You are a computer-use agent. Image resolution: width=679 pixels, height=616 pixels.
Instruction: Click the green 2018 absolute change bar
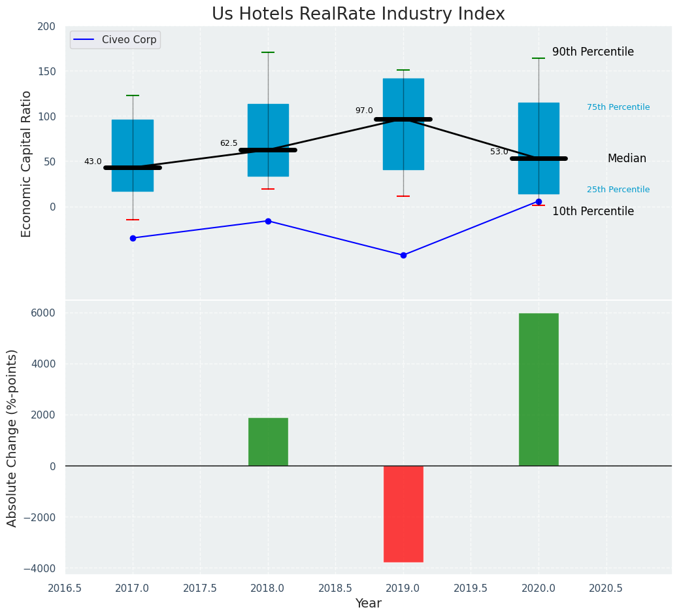pos(268,441)
